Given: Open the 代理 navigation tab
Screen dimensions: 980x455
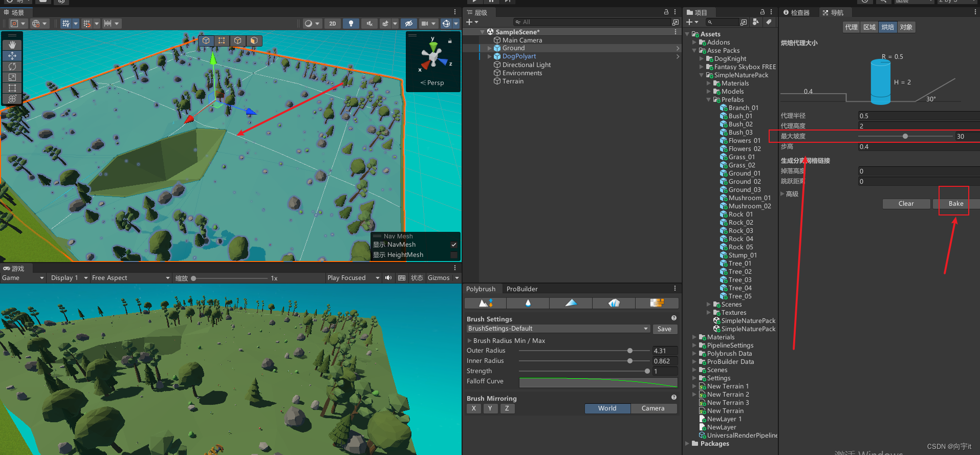Looking at the screenshot, I should (852, 27).
